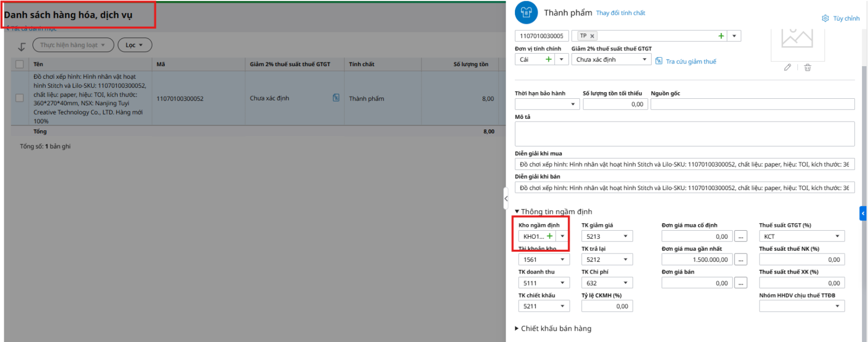Click the Tùy chỉnh gear icon
The image size is (868, 342).
(825, 18)
